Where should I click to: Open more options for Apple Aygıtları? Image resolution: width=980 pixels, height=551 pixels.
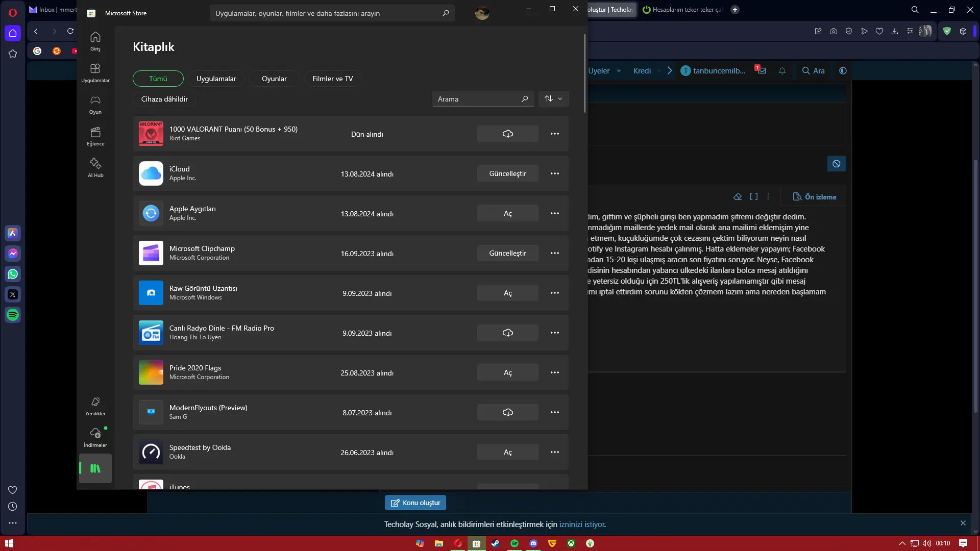point(555,213)
